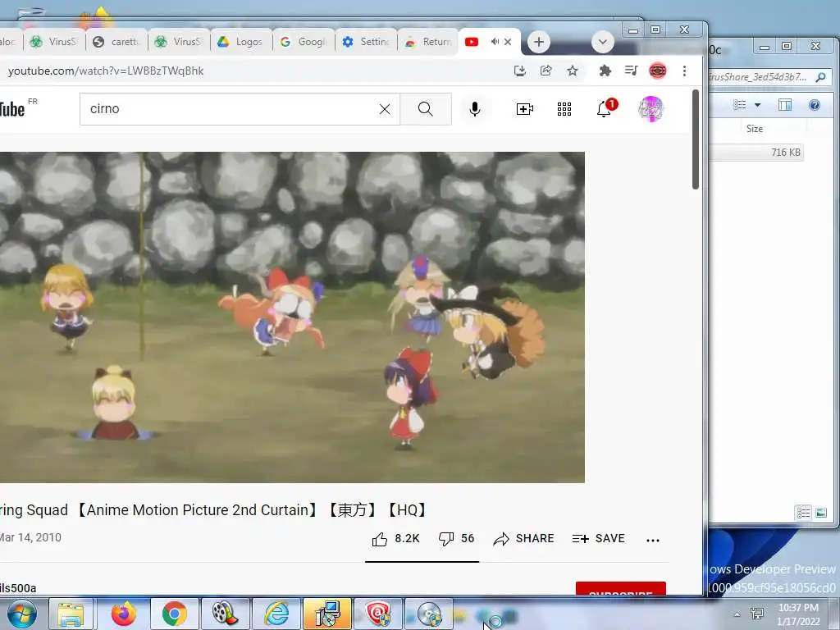The height and width of the screenshot is (630, 840).
Task: Switch to the Google tab
Action: pyautogui.click(x=304, y=42)
